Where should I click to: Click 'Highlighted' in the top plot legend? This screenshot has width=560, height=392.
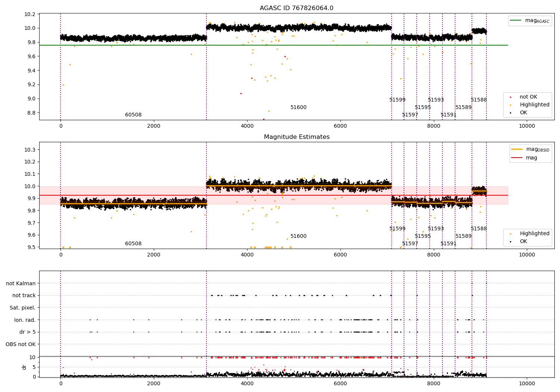530,105
